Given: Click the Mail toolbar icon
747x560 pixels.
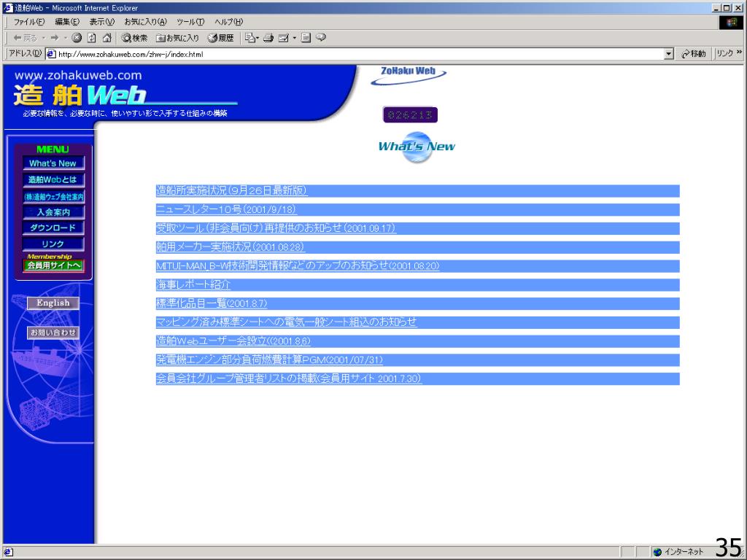Looking at the screenshot, I should tap(249, 38).
